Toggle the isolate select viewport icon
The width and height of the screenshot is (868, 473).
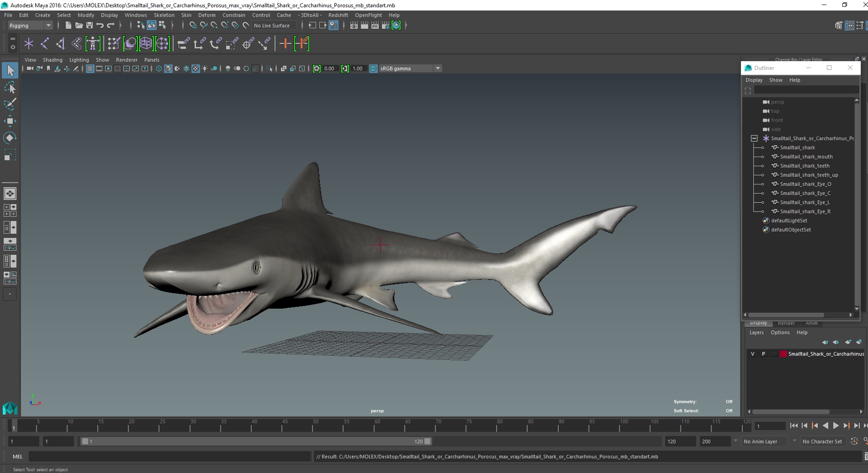point(270,68)
